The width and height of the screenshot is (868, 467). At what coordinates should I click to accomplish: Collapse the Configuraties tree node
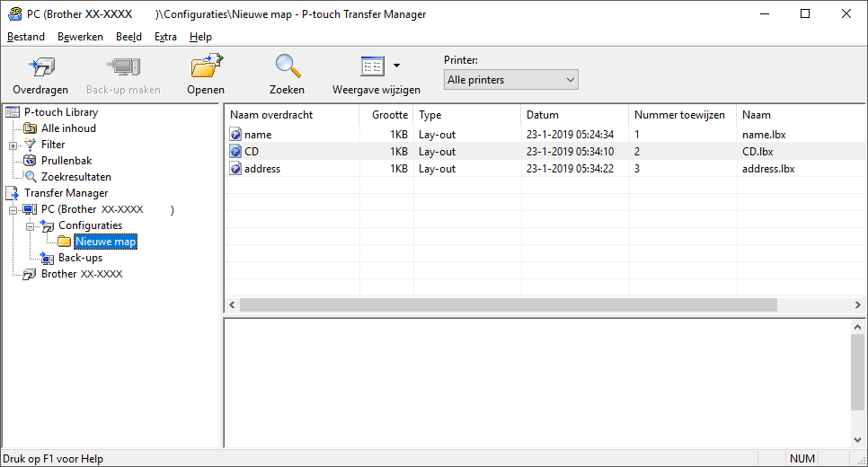coord(31,226)
